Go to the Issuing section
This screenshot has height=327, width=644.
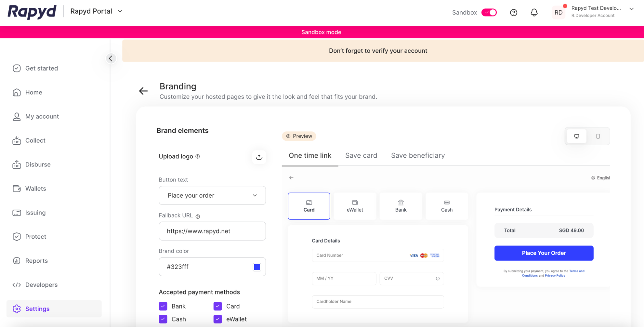click(35, 213)
